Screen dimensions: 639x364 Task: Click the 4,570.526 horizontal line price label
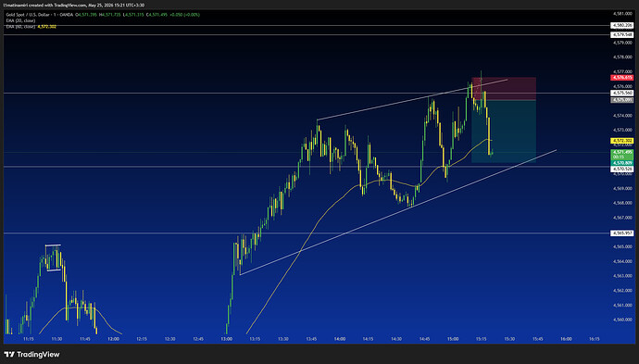(x=622, y=169)
